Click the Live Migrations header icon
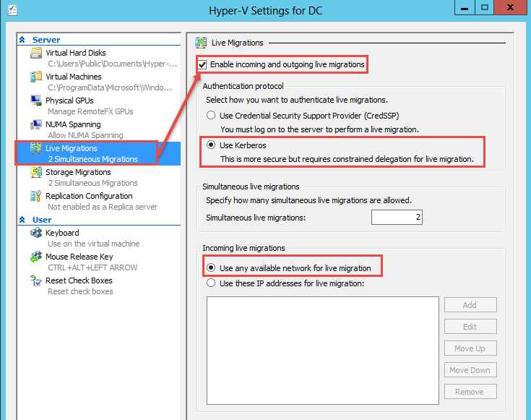Screen dimensions: 531x420 click(x=201, y=43)
